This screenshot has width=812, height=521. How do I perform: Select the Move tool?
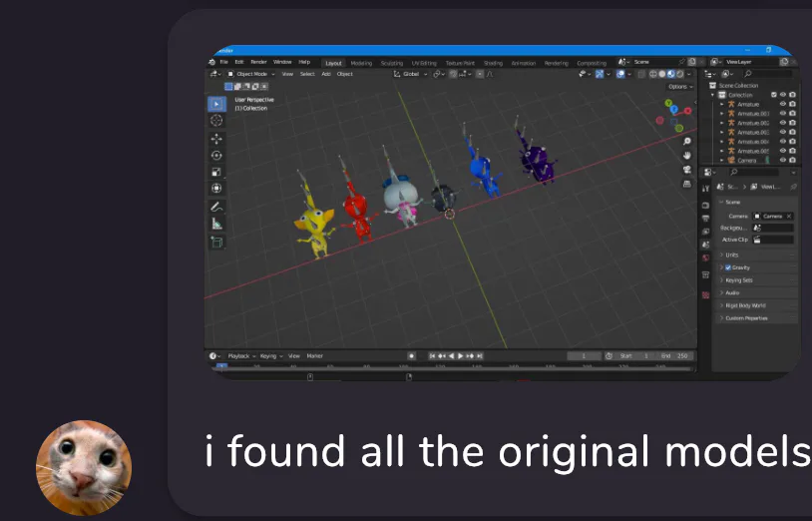click(x=216, y=139)
